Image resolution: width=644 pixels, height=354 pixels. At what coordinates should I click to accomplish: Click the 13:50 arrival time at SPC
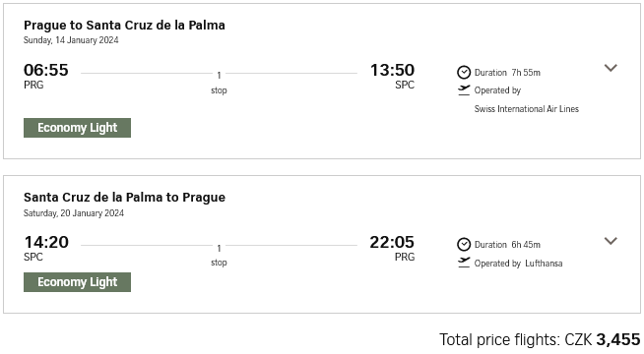point(393,70)
